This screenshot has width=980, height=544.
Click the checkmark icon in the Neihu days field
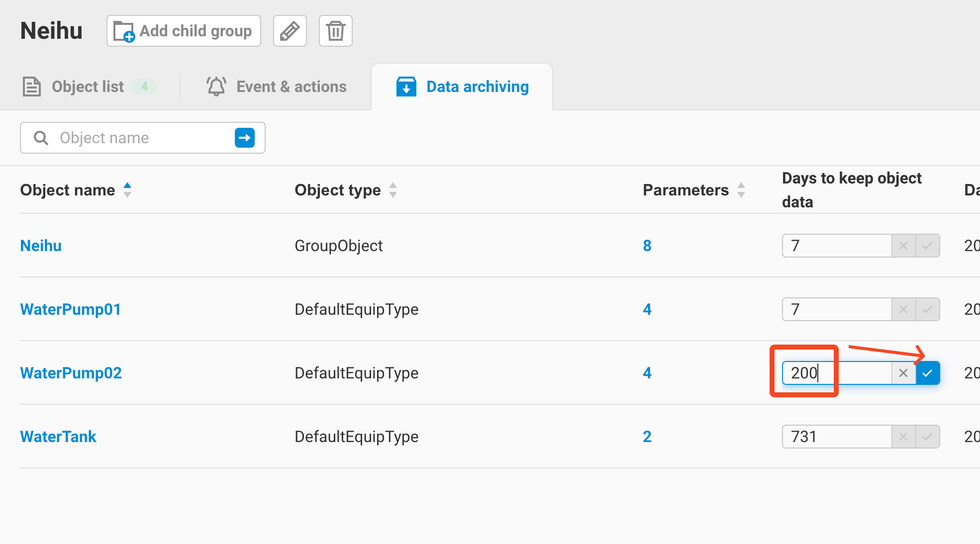[927, 246]
